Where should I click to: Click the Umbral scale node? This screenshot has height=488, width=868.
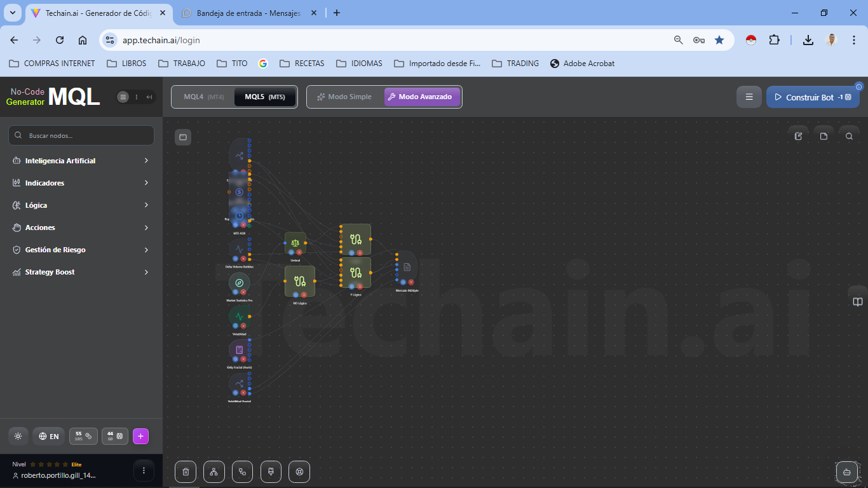[x=295, y=242]
